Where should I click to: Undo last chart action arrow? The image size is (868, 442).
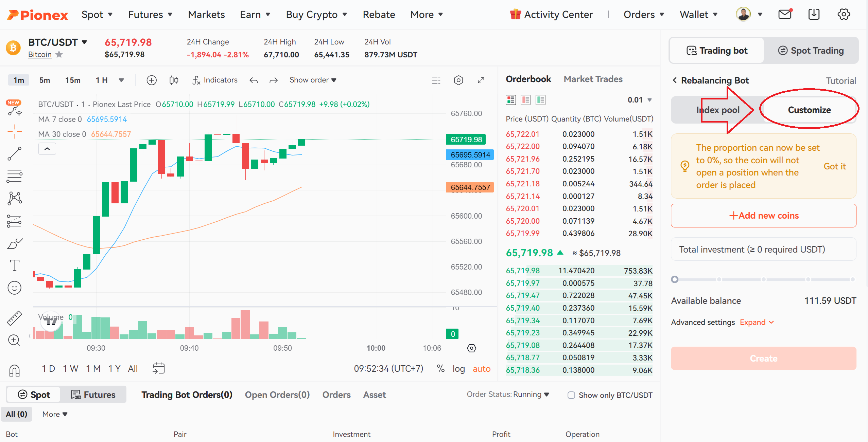click(x=254, y=80)
